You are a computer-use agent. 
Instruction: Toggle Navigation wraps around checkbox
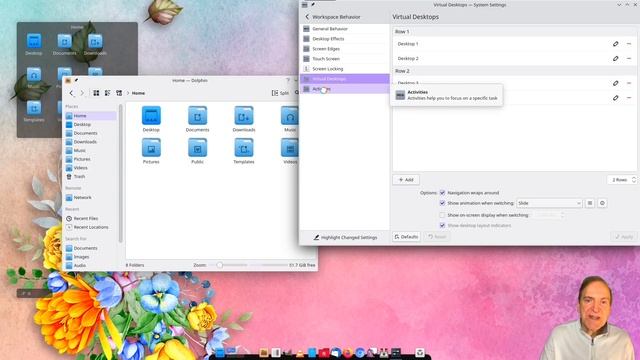[442, 193]
